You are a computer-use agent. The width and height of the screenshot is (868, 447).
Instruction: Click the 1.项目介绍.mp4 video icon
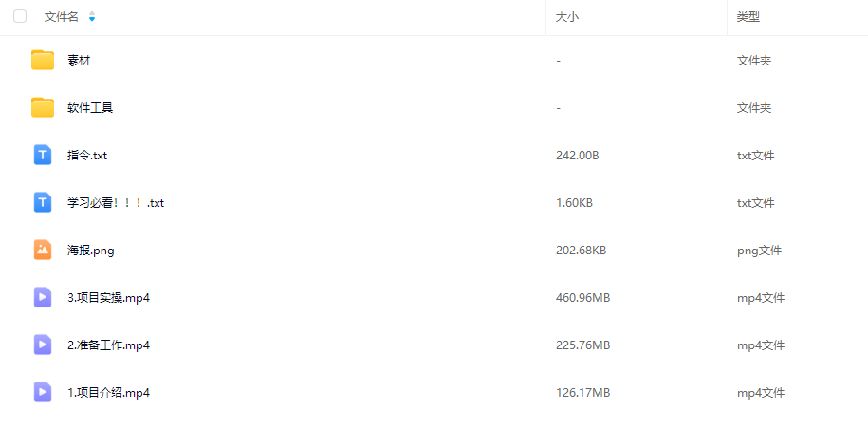43,392
